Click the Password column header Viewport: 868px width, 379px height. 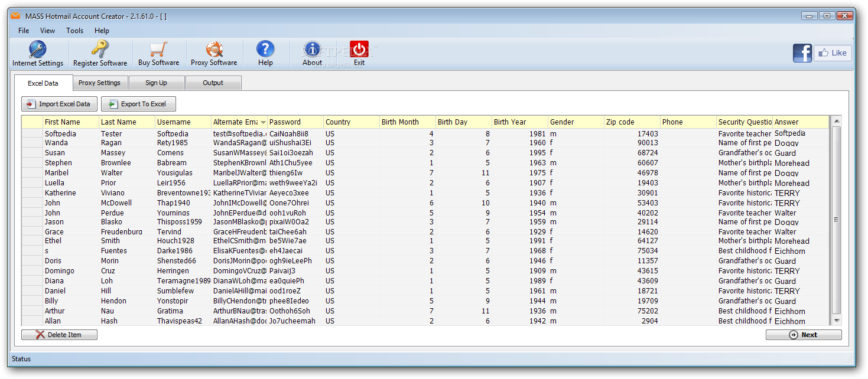[x=295, y=122]
